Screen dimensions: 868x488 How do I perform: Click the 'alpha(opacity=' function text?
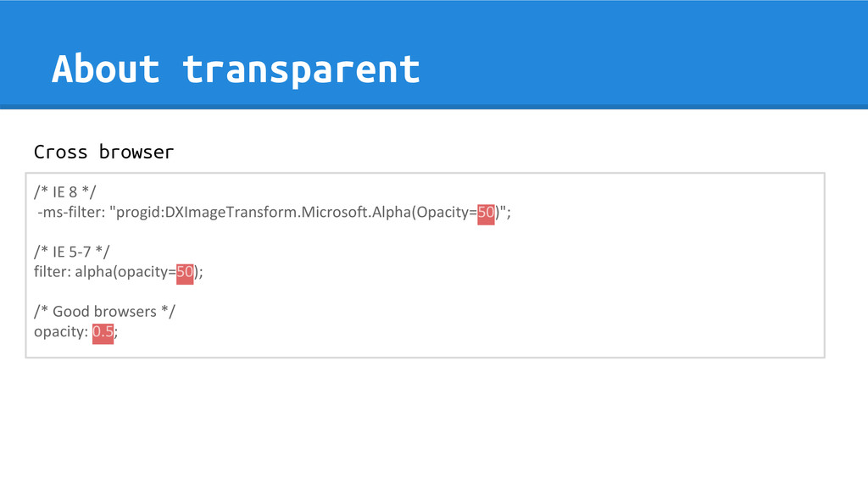click(125, 272)
